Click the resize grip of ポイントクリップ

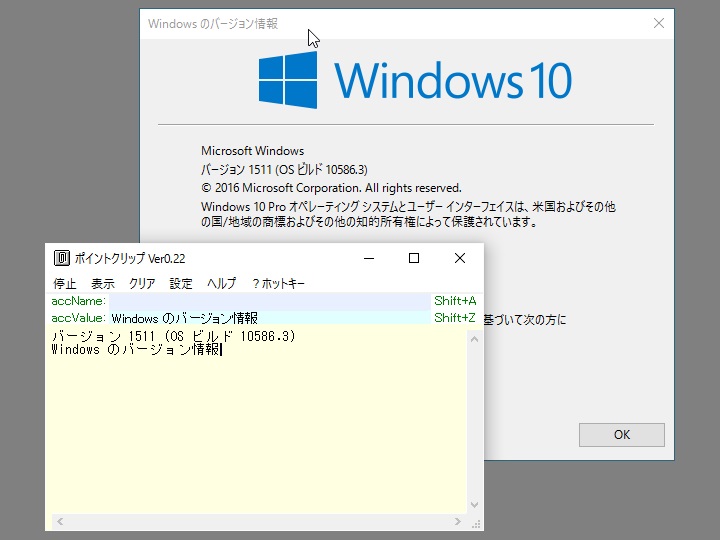tap(476, 524)
